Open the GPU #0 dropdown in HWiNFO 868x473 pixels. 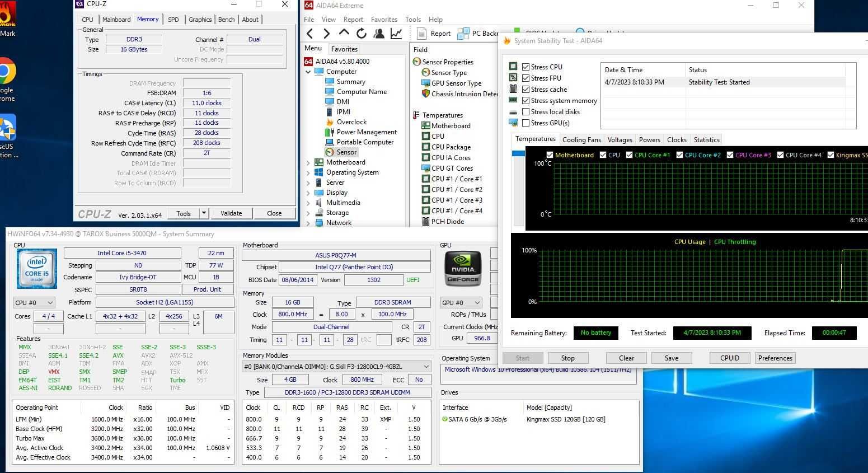461,302
